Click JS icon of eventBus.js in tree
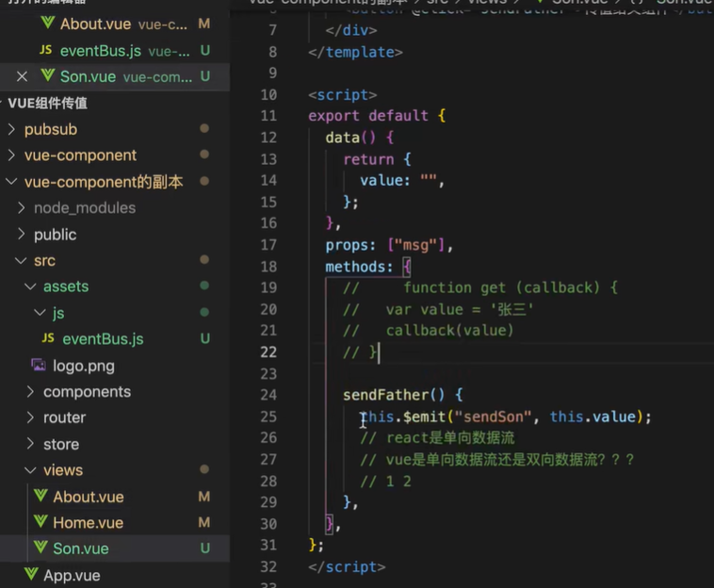The width and height of the screenshot is (714, 588). click(x=48, y=338)
